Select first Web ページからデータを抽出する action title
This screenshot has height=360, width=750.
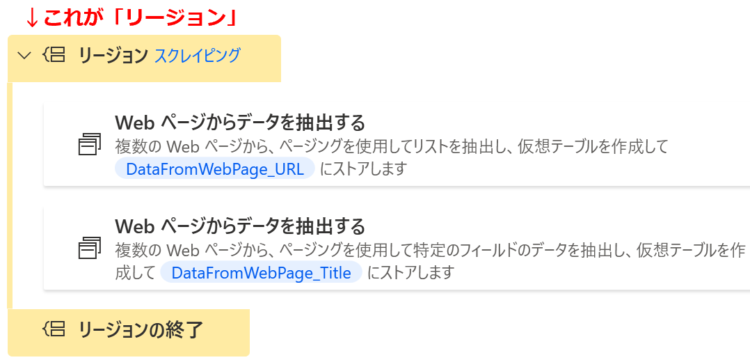coord(240,123)
